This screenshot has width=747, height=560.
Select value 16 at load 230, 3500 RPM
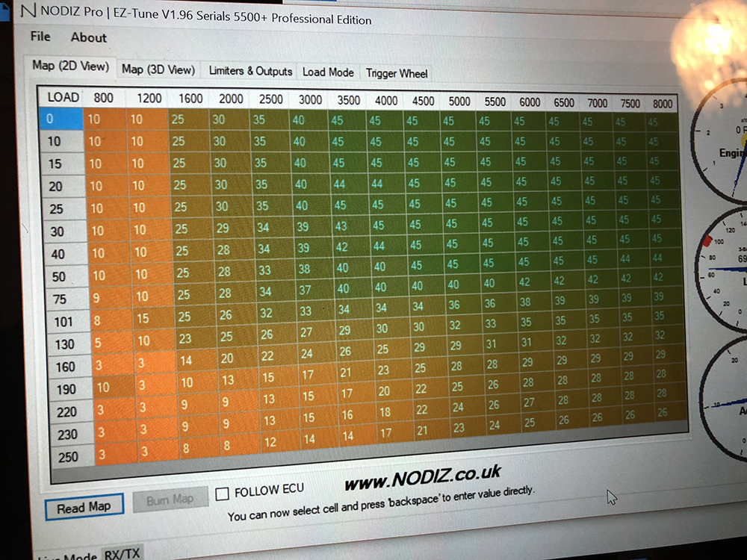click(357, 414)
